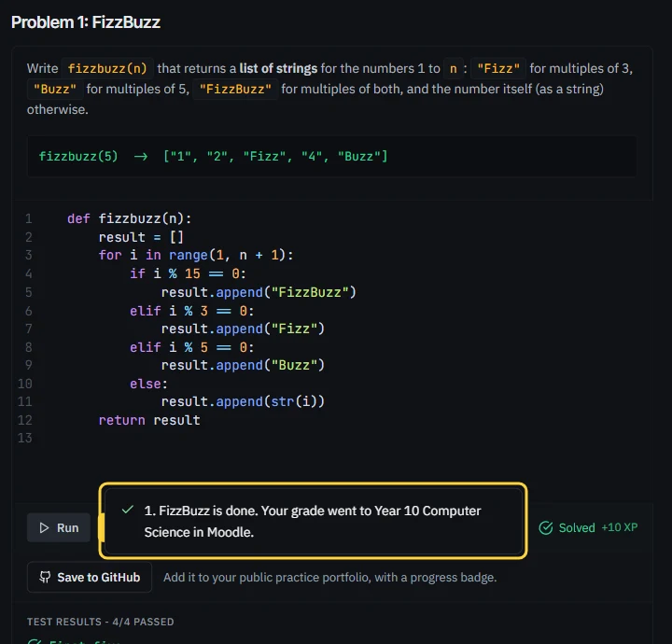Click the Solved checkmark circle icon
The height and width of the screenshot is (644, 672).
[x=546, y=527]
